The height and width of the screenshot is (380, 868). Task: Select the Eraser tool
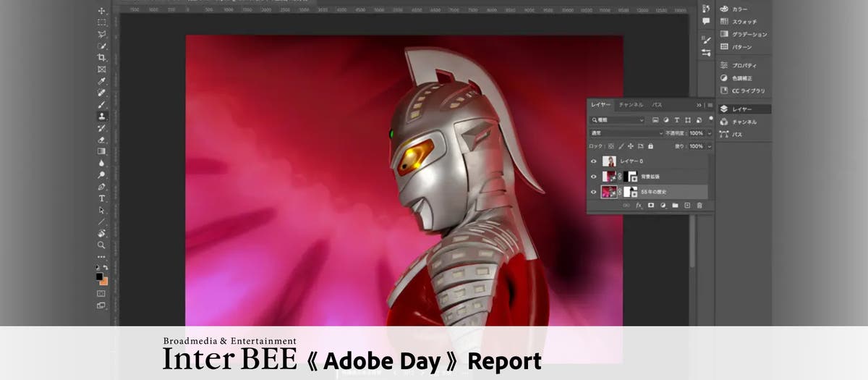[x=102, y=140]
